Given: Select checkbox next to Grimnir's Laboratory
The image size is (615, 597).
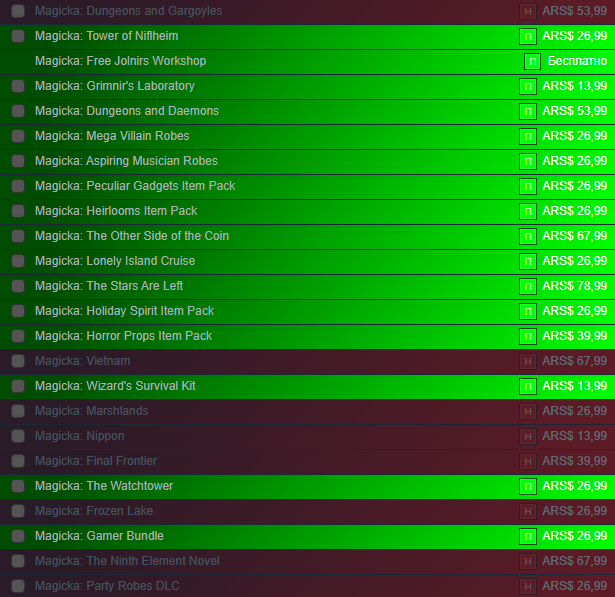Looking at the screenshot, I should pyautogui.click(x=18, y=86).
